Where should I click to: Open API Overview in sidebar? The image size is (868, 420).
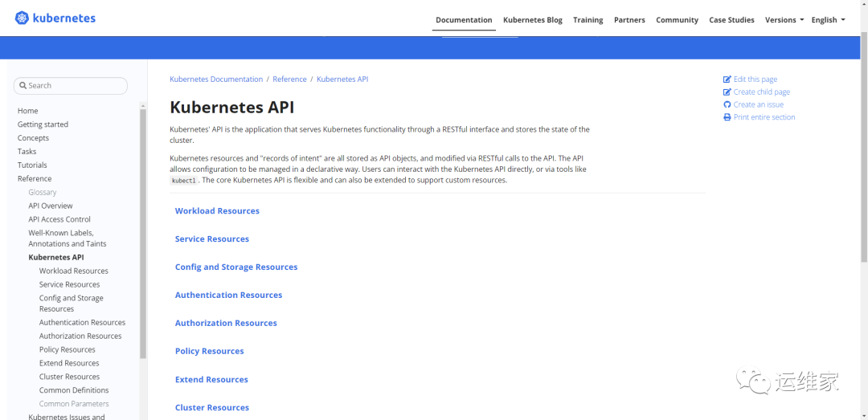[51, 206]
